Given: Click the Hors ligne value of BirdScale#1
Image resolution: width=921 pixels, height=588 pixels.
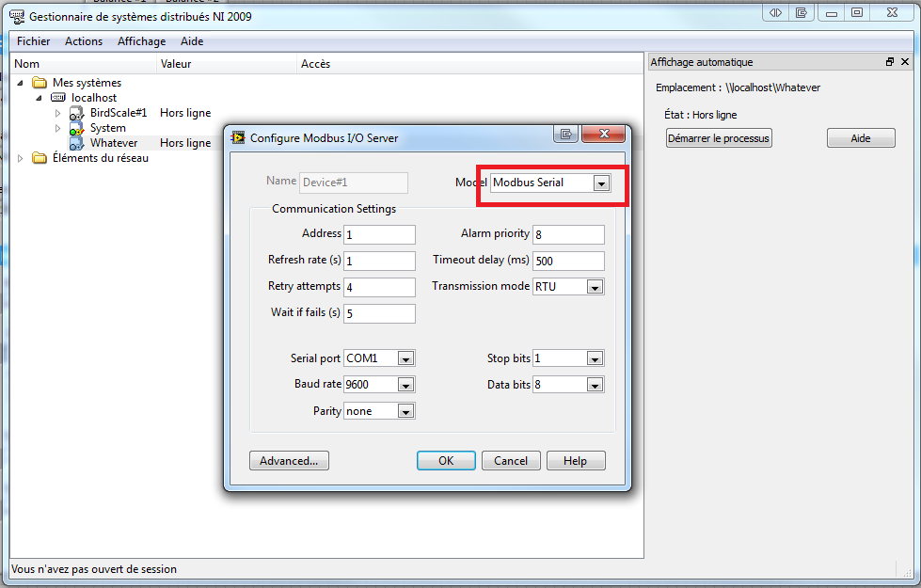Looking at the screenshot, I should pos(185,113).
